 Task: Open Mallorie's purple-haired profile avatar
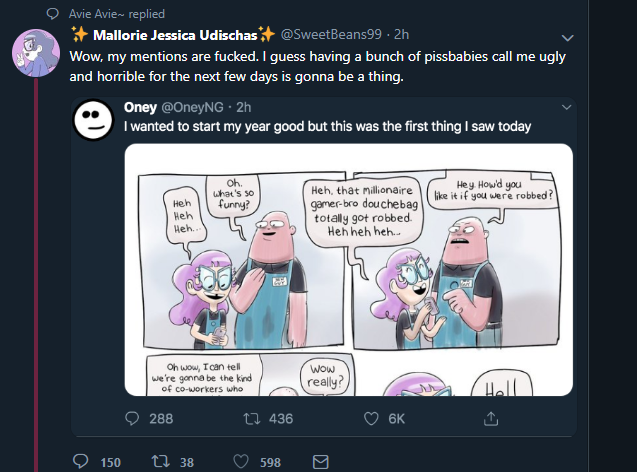tap(36, 53)
